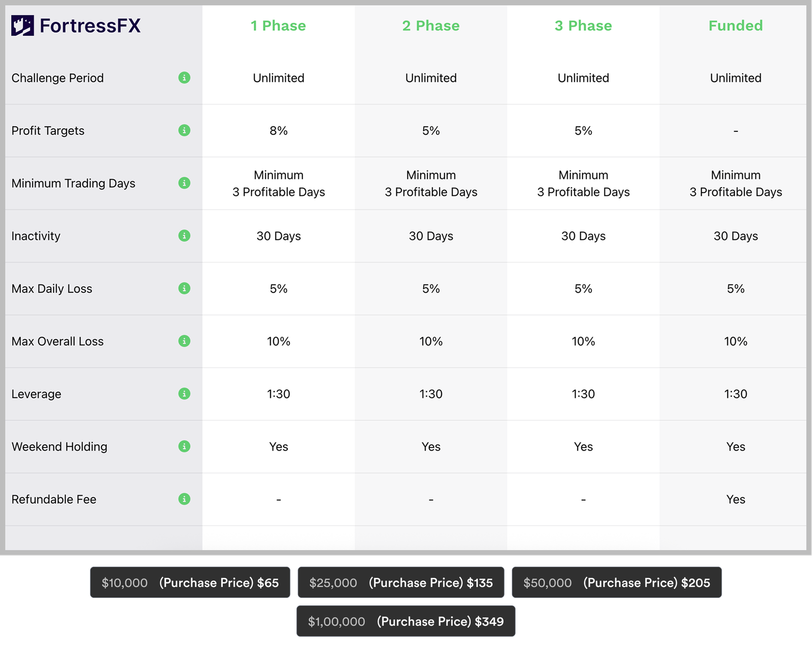Open Minimum Trading Days info tooltip icon

(x=184, y=183)
